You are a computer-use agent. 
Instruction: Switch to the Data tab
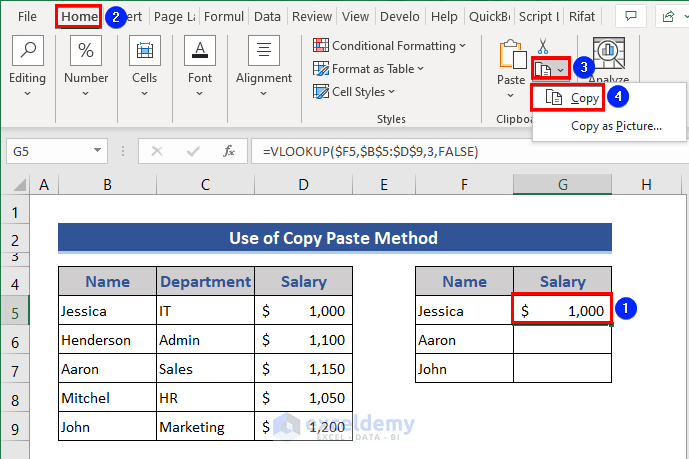tap(267, 17)
